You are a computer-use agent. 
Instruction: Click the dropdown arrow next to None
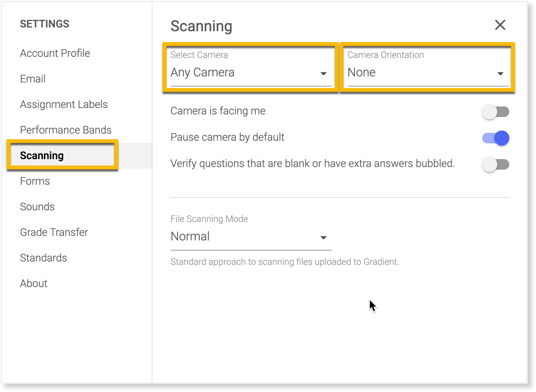coord(501,74)
